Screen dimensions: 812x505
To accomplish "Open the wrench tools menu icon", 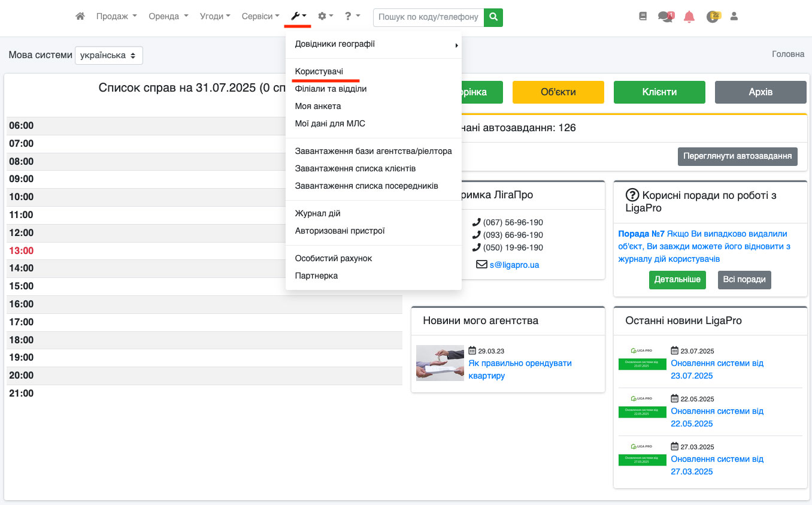I will [x=298, y=17].
